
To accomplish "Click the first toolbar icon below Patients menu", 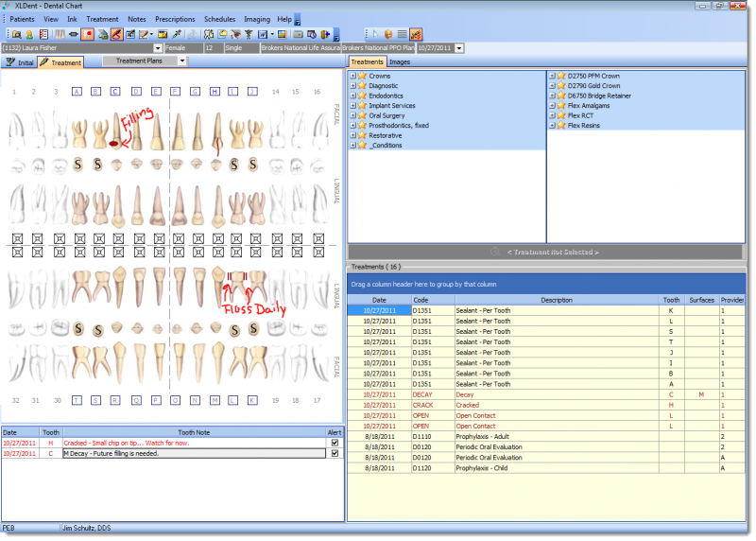I will [x=16, y=34].
